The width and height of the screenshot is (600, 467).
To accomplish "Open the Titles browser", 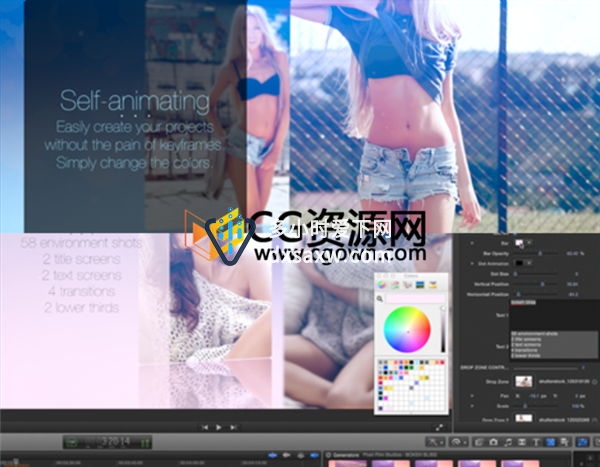I will [536, 443].
